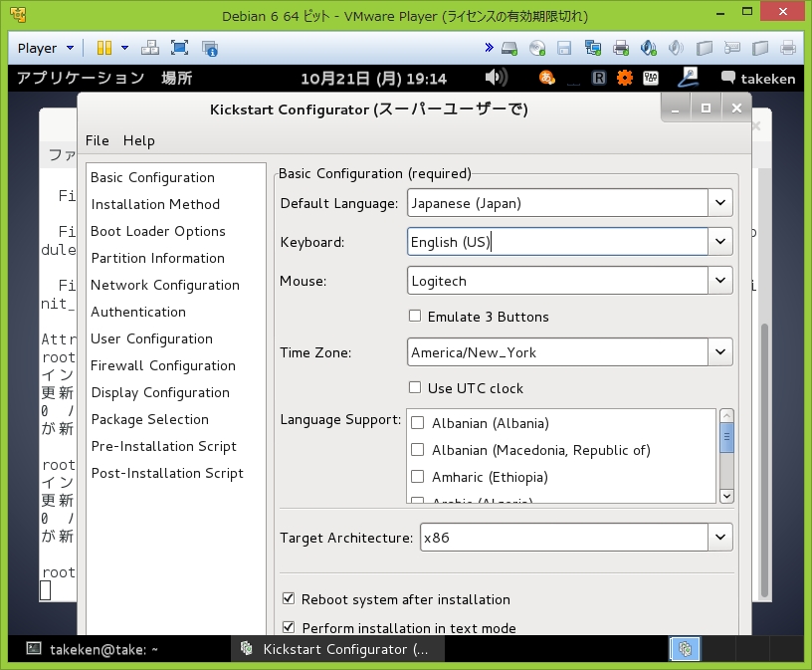Open the アプリケーション menu
This screenshot has width=812, height=670.
[81, 79]
